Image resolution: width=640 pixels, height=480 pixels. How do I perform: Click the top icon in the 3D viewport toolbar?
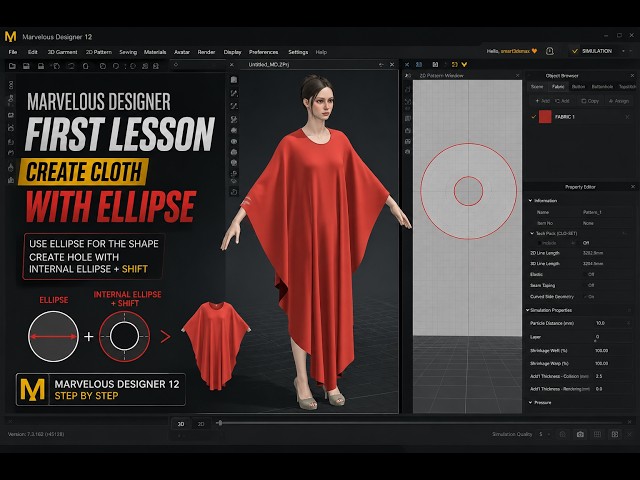[x=234, y=80]
